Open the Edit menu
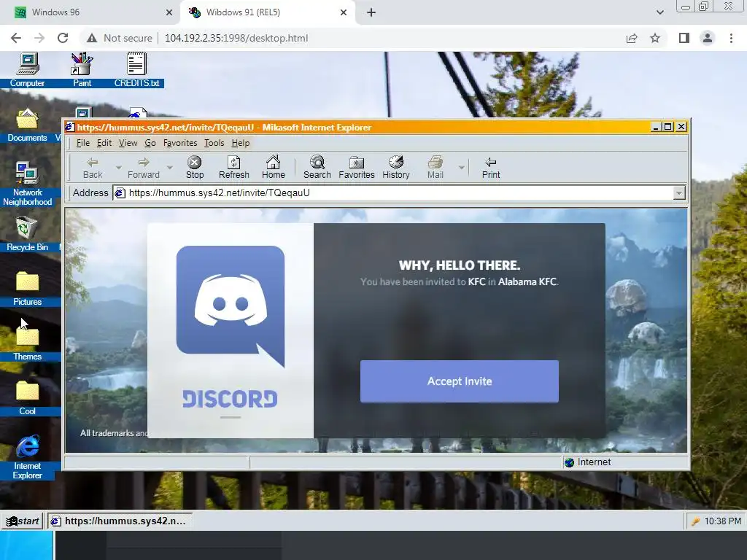 tap(104, 143)
